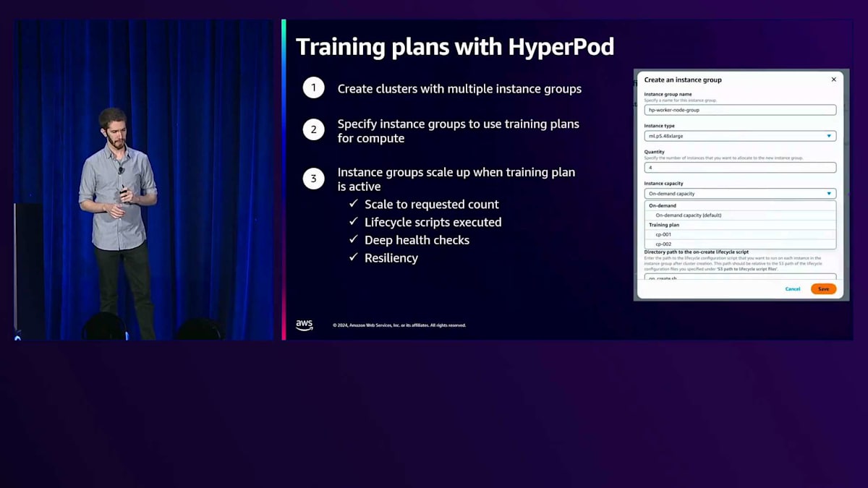868x488 pixels.
Task: Open the Instance type dropdown
Action: click(740, 136)
